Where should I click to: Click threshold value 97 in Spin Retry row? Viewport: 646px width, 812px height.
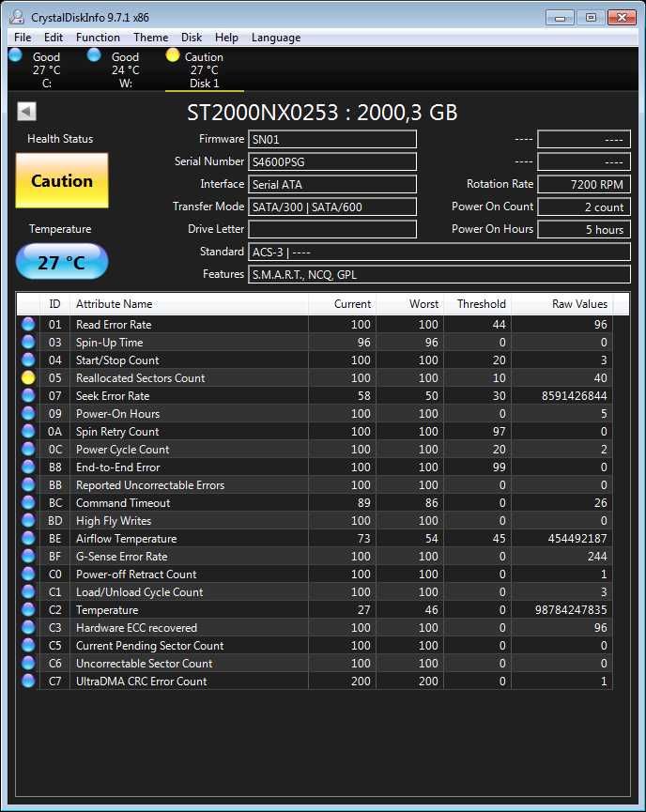click(x=499, y=432)
